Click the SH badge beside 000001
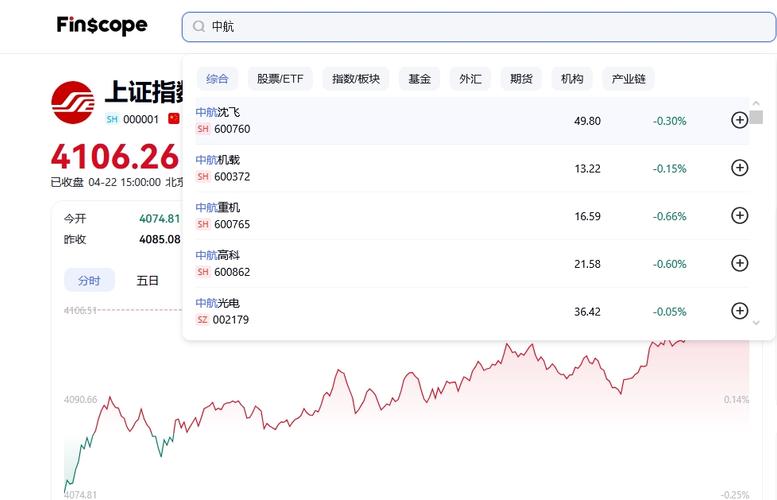 [112, 119]
